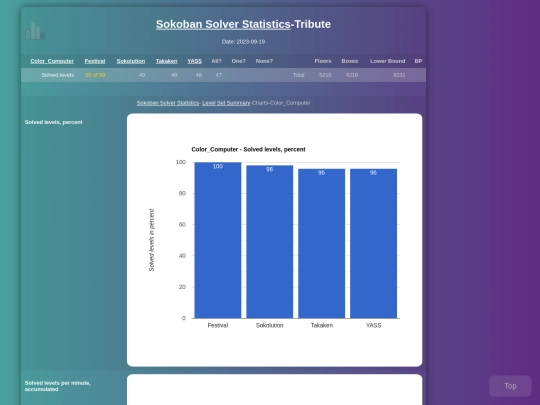
Task: Click the 'Solved levels, percent' section label
Action: pyautogui.click(x=54, y=122)
